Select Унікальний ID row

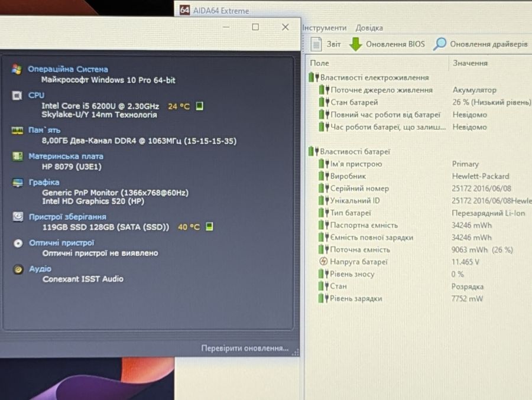pos(425,200)
